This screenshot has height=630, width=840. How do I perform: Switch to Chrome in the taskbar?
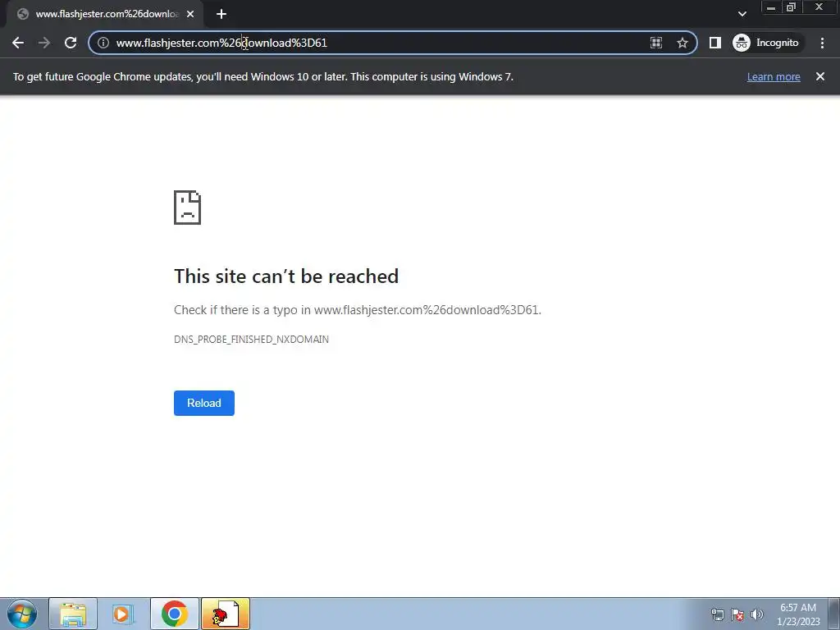click(x=174, y=614)
